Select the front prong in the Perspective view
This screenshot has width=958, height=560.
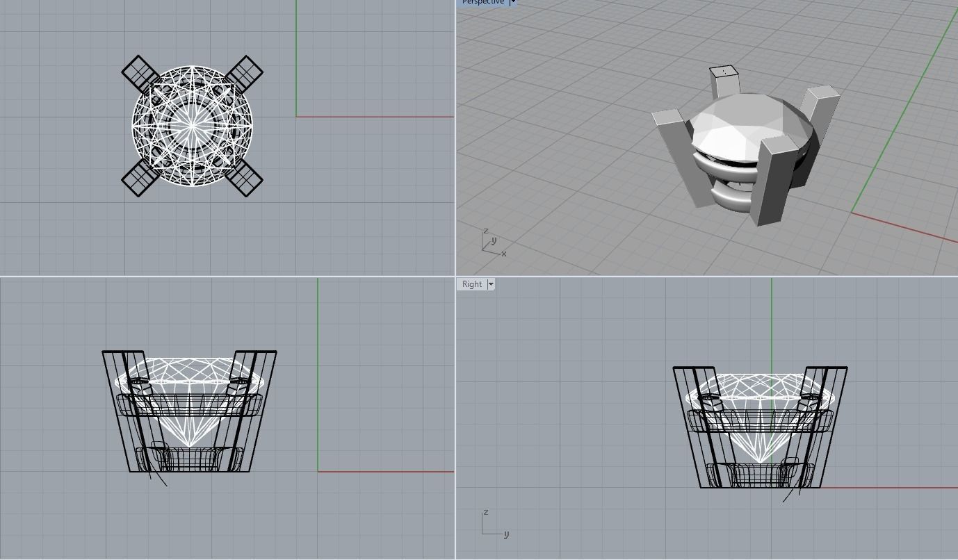tap(774, 181)
